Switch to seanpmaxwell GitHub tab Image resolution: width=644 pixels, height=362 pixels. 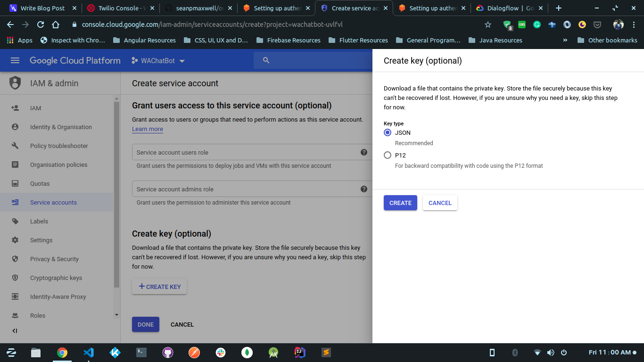198,8
